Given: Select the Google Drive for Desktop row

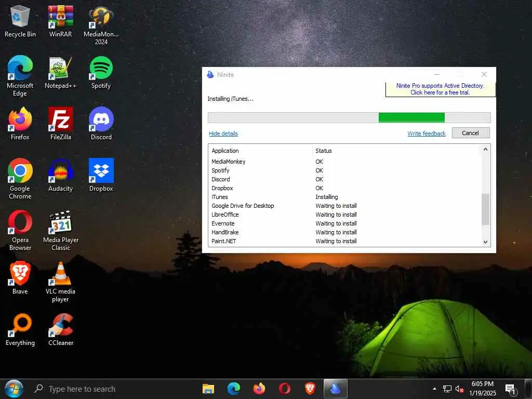Looking at the screenshot, I should coord(345,206).
